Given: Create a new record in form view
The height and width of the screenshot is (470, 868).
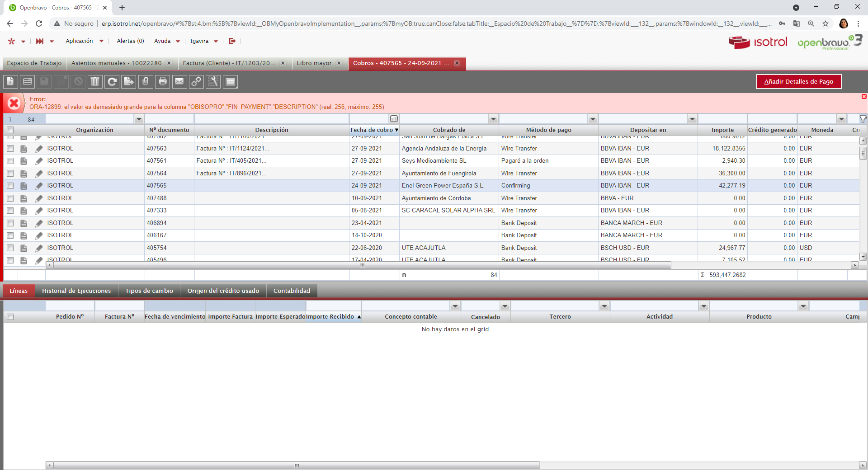Looking at the screenshot, I should click(x=10, y=81).
